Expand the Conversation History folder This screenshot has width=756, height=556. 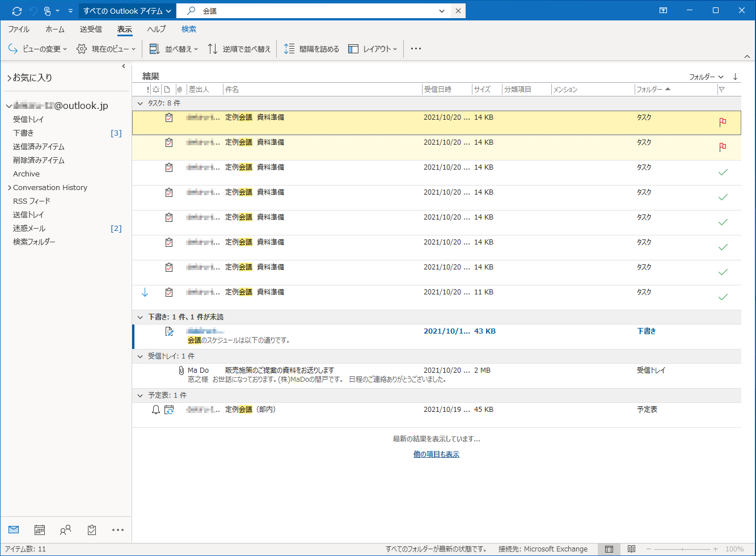pos(10,188)
